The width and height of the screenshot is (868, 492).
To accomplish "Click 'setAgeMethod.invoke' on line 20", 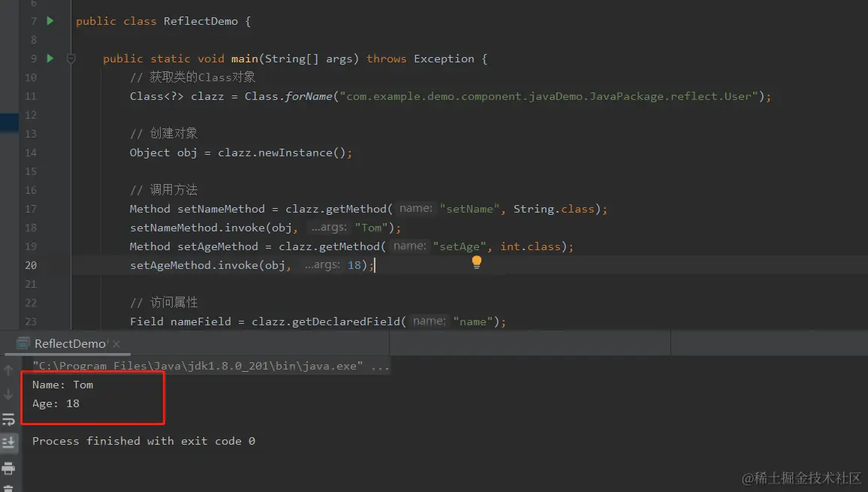I will [194, 265].
